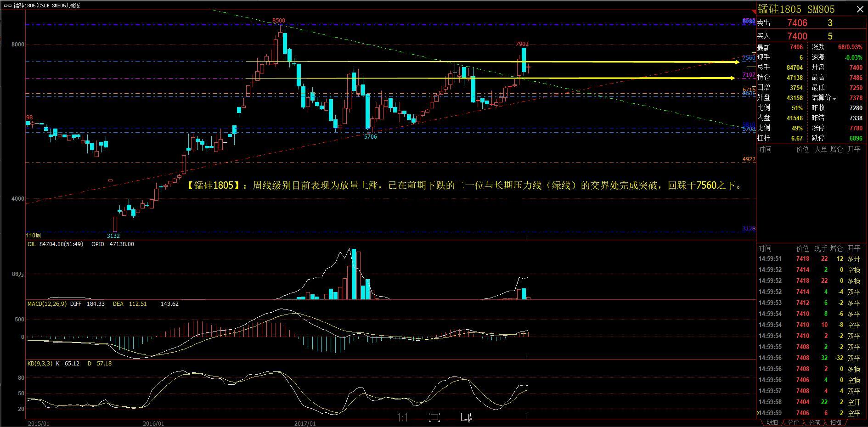
Task: Click the 2016/01 date on time axis
Action: [x=153, y=423]
